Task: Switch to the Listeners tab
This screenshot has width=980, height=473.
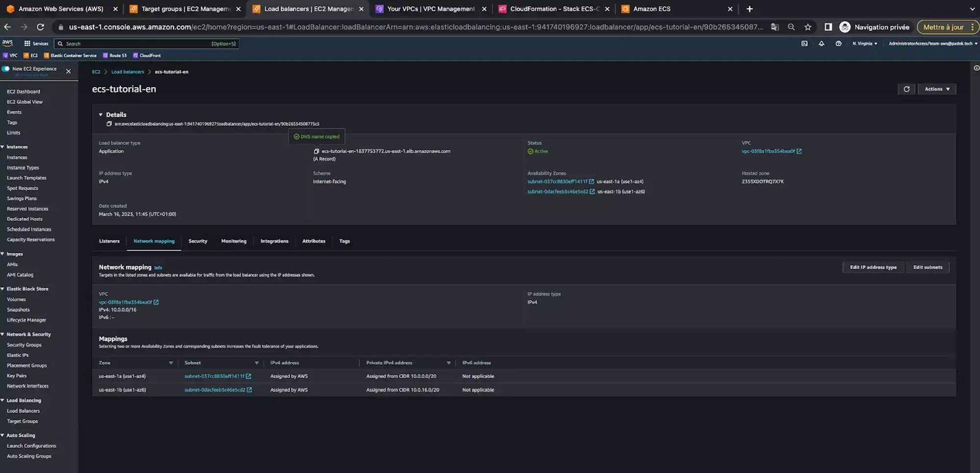Action: (109, 241)
